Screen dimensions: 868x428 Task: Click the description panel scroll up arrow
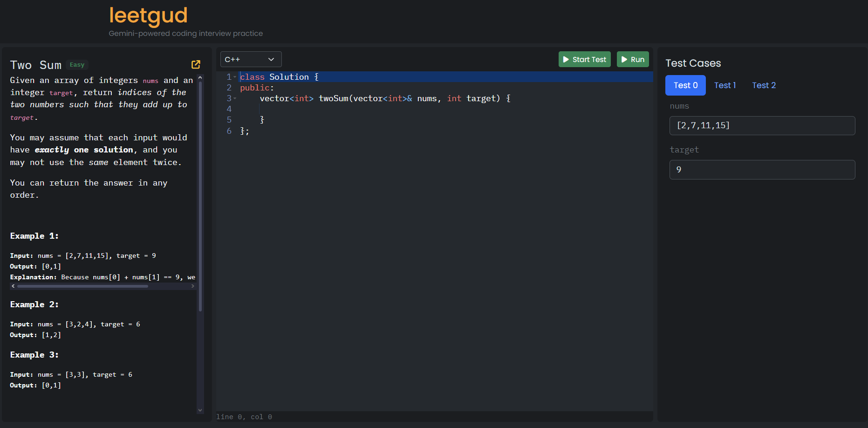tap(200, 77)
